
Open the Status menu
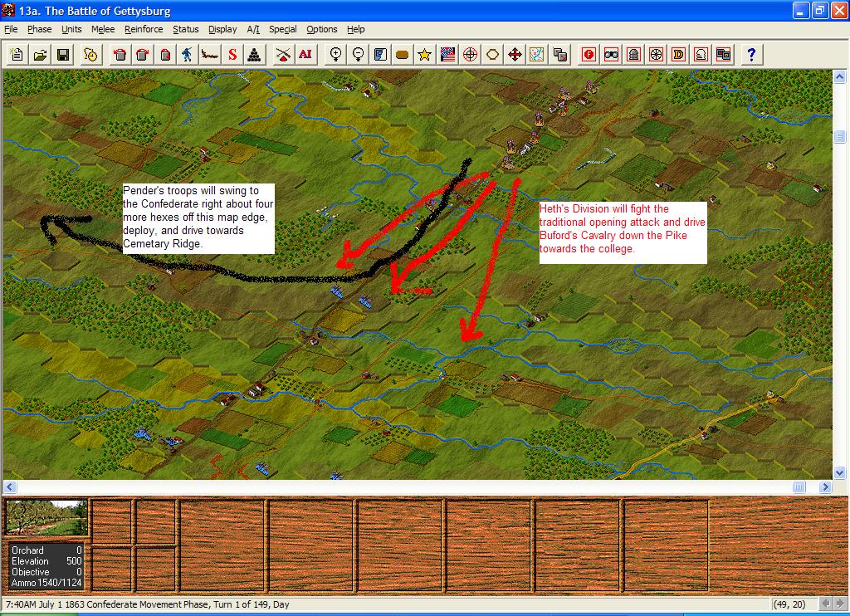tap(185, 29)
